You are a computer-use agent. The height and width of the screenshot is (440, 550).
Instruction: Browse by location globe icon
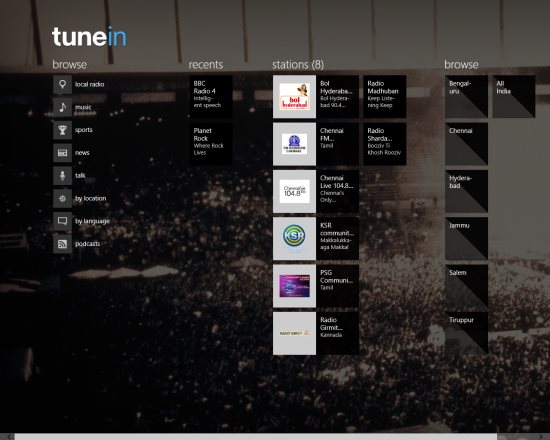pyautogui.click(x=62, y=198)
